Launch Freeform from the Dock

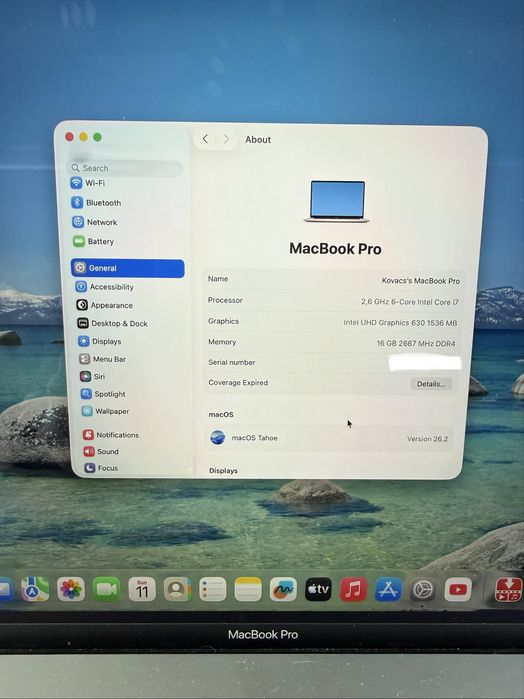283,589
